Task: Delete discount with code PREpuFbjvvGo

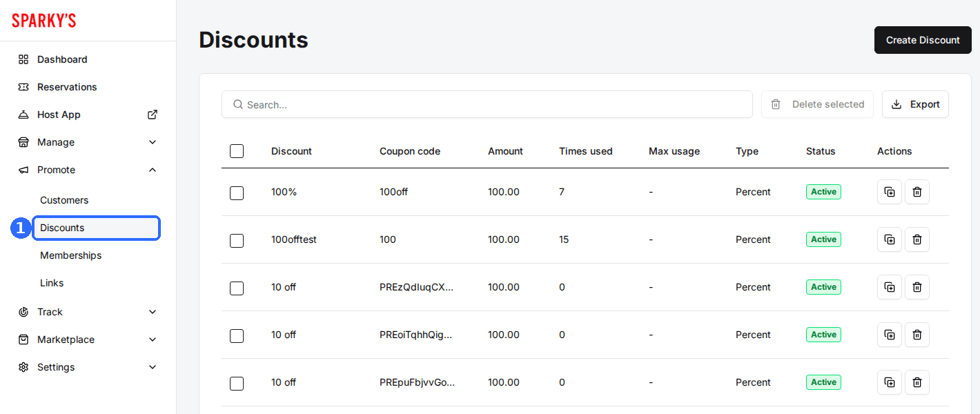Action: [x=917, y=382]
